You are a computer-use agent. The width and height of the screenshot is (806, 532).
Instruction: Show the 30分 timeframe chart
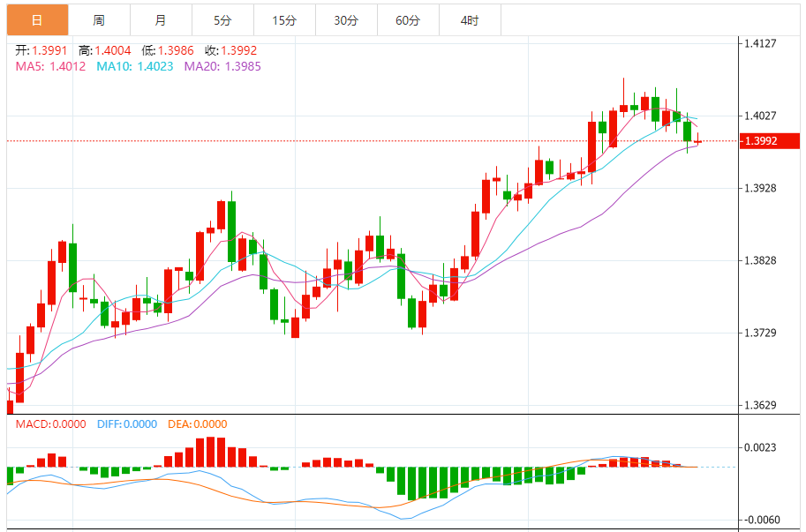[346, 20]
